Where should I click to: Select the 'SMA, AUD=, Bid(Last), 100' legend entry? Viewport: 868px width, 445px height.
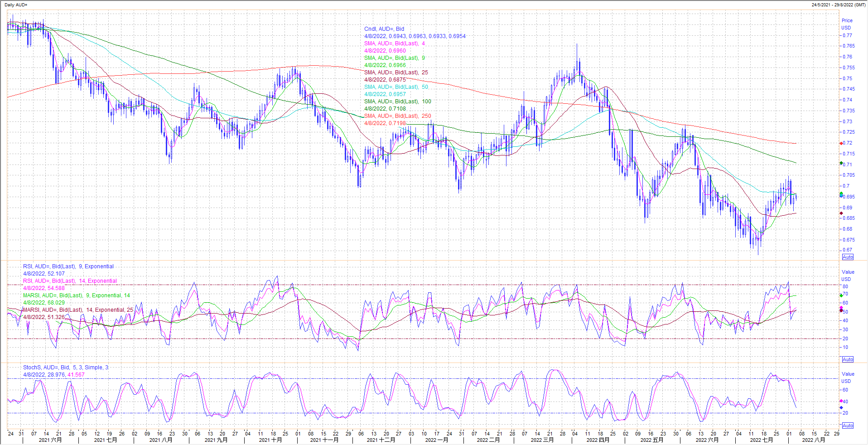point(398,102)
